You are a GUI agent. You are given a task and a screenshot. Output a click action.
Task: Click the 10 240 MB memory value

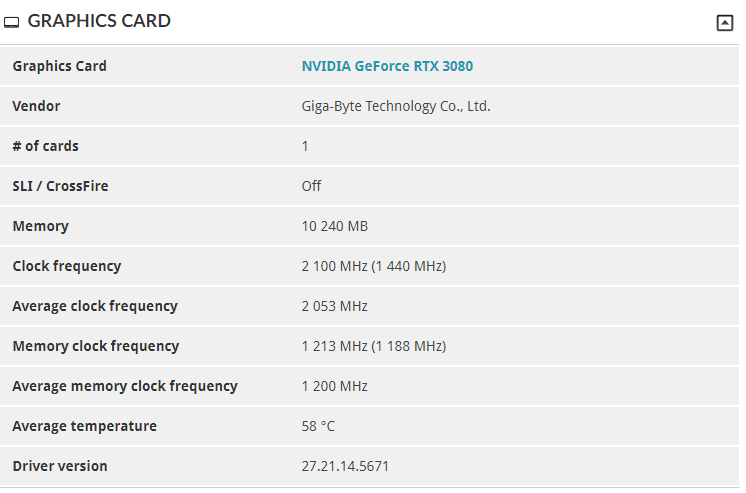334,226
